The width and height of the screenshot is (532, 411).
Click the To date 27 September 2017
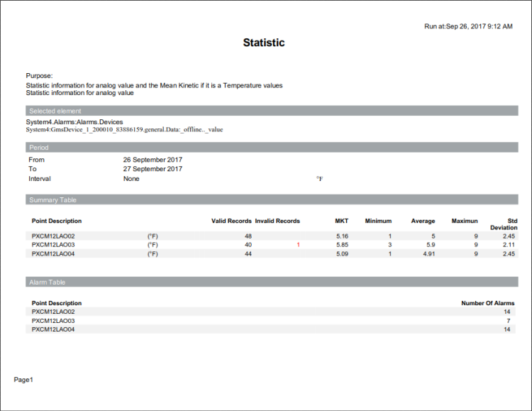click(x=153, y=169)
